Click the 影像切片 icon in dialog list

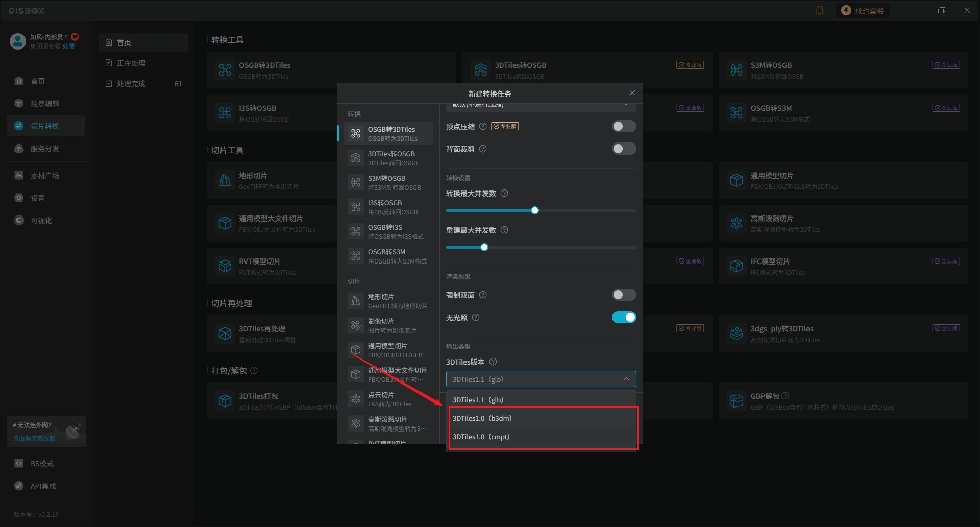click(356, 326)
